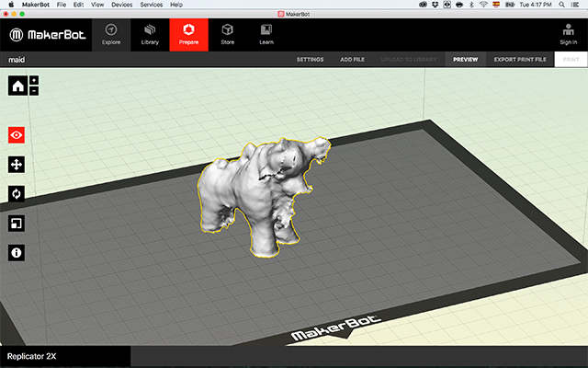Viewport: 588px width, 368px height.
Task: Open Settings in the toolbar
Action: pyautogui.click(x=310, y=59)
